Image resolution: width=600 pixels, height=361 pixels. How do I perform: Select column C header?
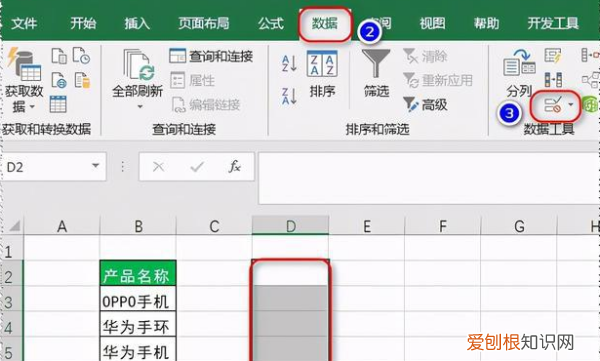(214, 226)
